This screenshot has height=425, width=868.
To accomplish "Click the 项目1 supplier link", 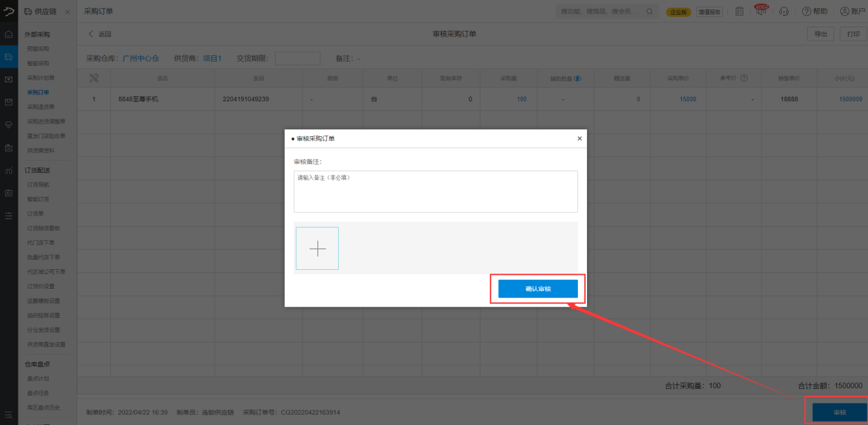I will [212, 58].
